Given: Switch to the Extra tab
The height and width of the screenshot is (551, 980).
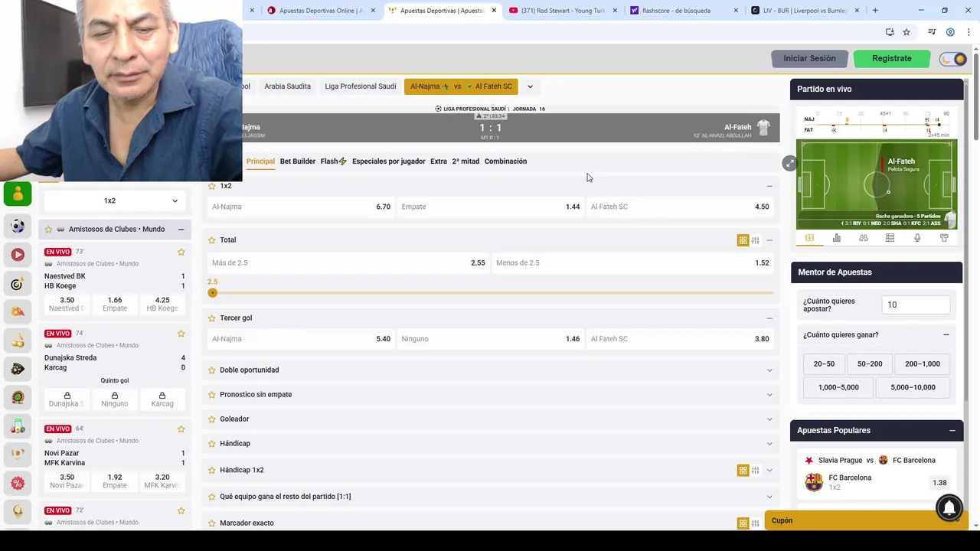Looking at the screenshot, I should tap(439, 161).
